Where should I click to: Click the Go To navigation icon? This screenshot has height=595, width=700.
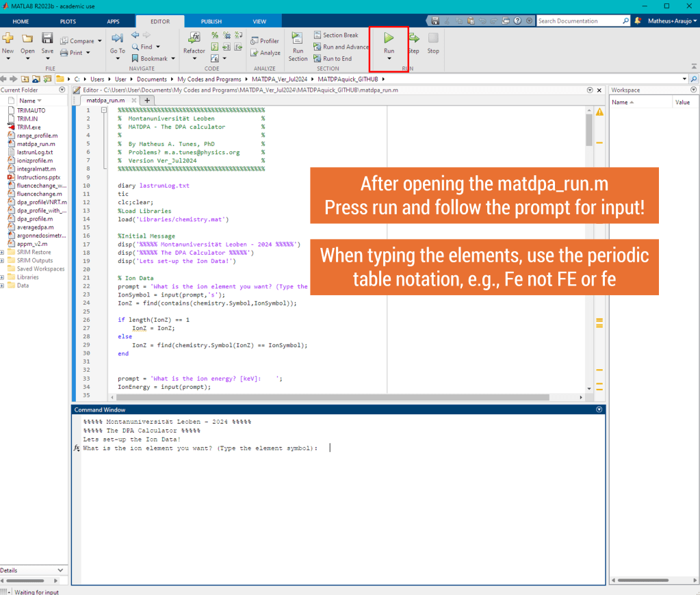117,39
